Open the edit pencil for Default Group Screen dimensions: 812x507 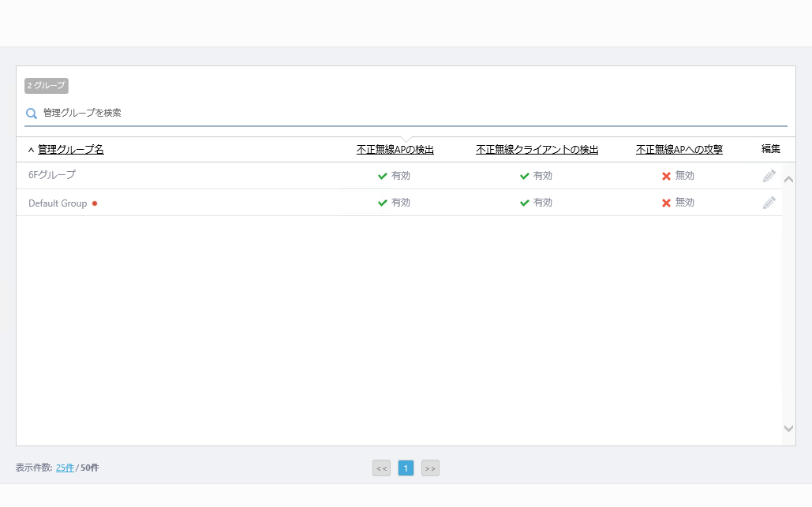[769, 203]
